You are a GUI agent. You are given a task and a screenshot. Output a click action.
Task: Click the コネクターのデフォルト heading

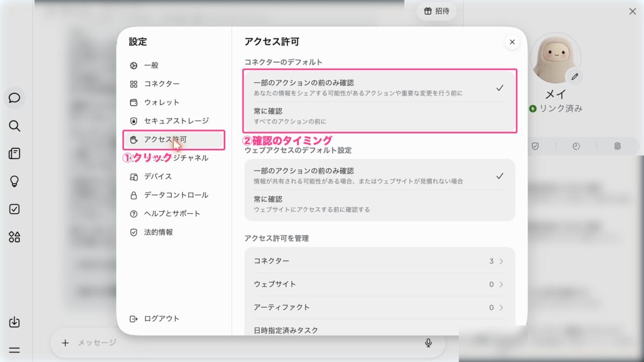click(x=283, y=62)
